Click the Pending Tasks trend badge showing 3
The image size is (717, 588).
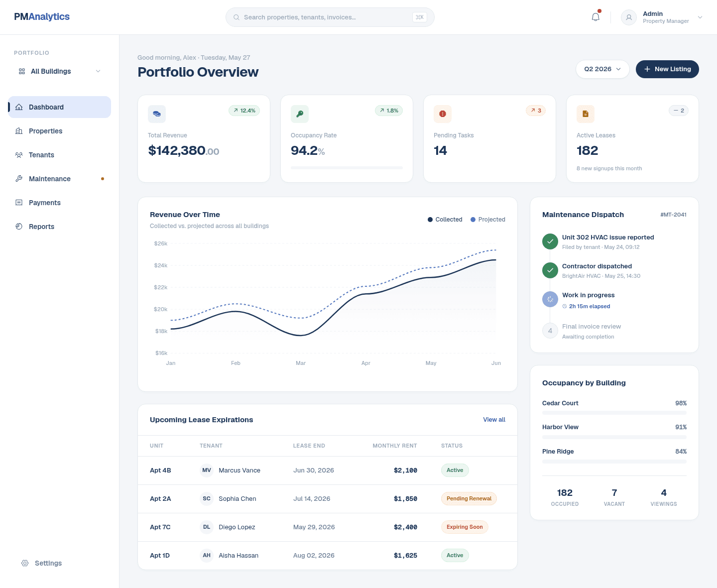click(536, 111)
